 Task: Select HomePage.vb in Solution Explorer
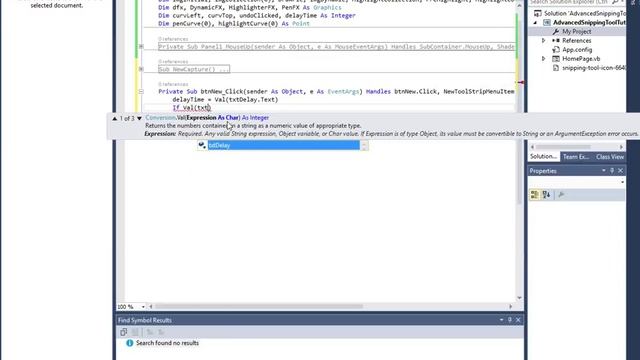point(581,59)
